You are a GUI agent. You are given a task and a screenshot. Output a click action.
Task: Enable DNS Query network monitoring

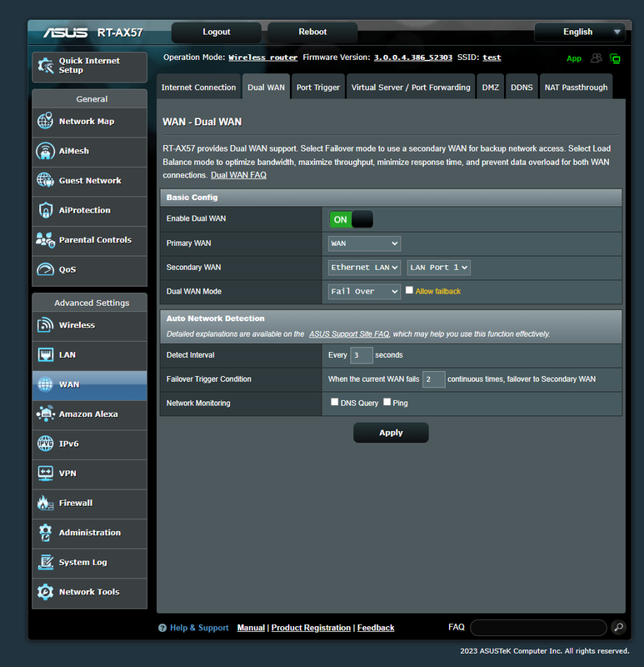[335, 402]
